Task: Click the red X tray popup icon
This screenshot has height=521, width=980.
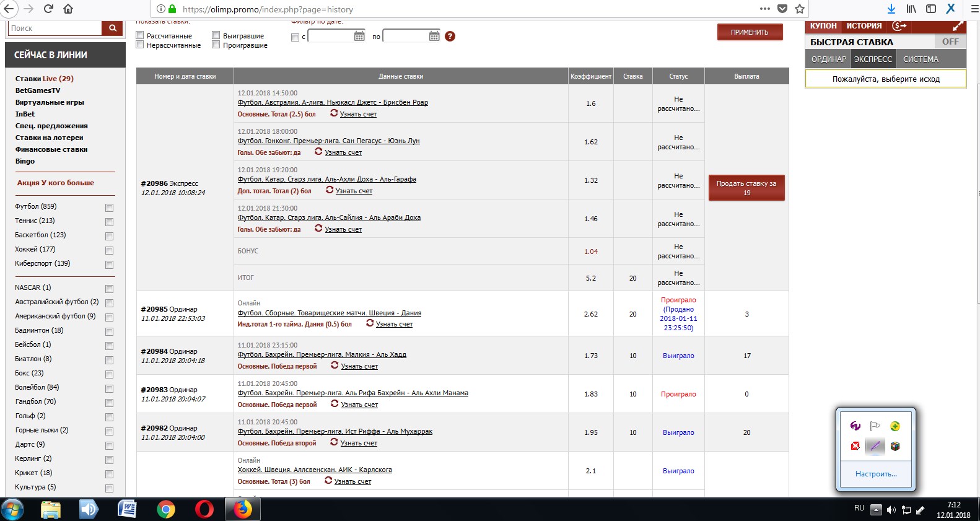Action: click(855, 445)
